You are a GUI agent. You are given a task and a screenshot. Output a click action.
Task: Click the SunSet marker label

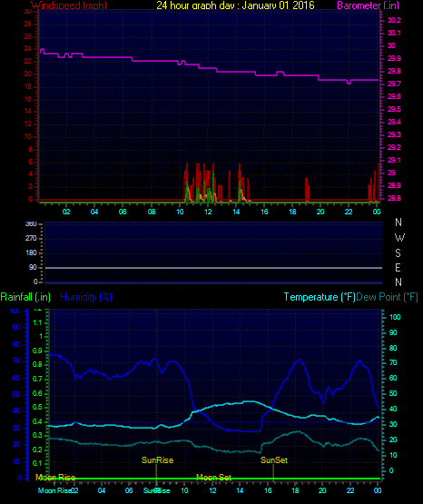pos(274,460)
